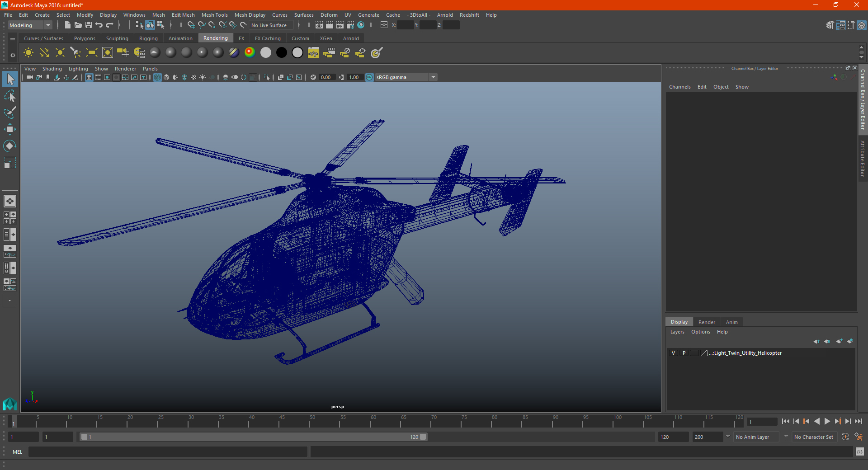
Task: Open the IPR render icon
Action: point(340,25)
